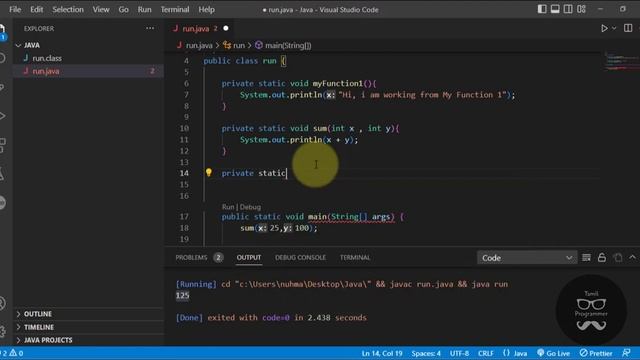Open the Selection menu

coord(68,9)
